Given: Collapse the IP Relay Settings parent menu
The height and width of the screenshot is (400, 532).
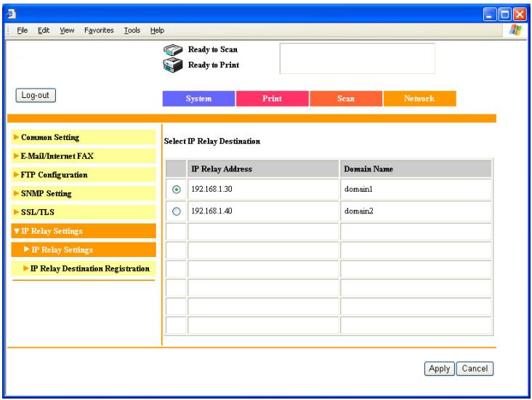Looking at the screenshot, I should [84, 231].
